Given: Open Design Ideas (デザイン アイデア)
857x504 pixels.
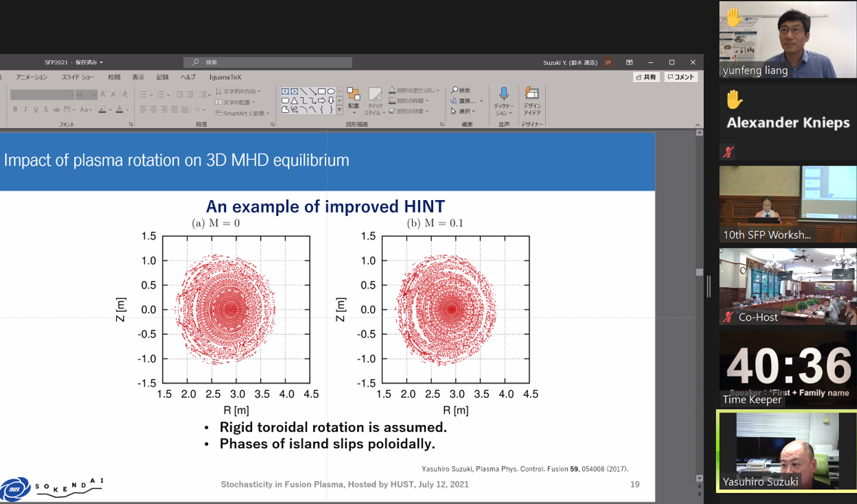Looking at the screenshot, I should click(531, 94).
